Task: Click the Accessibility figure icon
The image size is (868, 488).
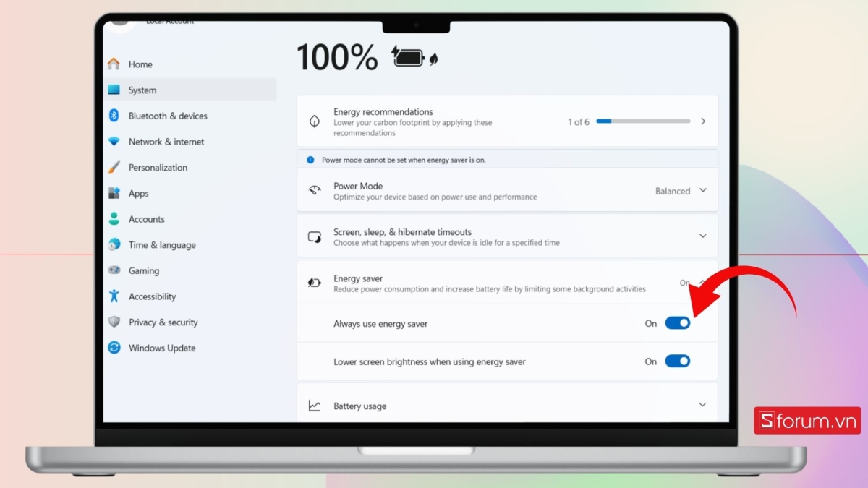Action: coord(114,296)
